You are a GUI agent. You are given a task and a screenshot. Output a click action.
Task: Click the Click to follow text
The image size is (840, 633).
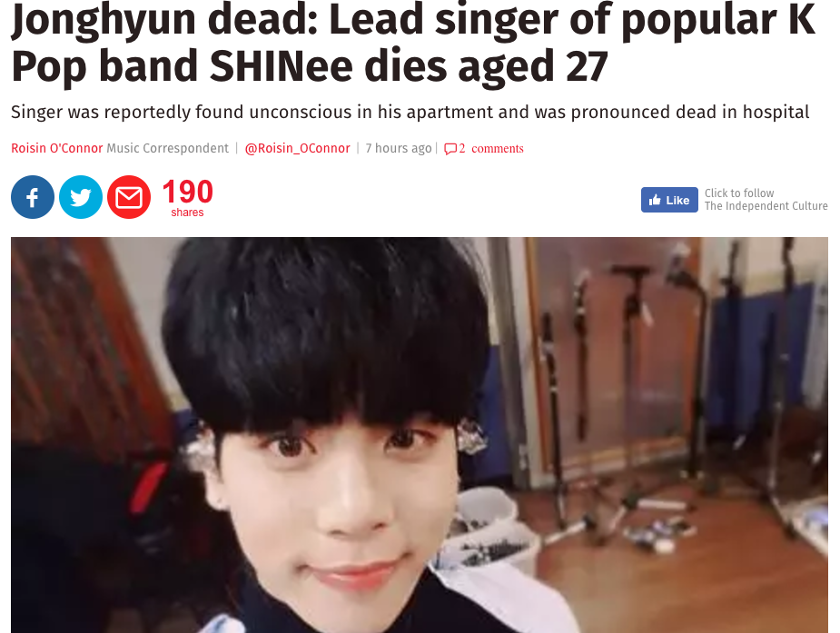[739, 193]
